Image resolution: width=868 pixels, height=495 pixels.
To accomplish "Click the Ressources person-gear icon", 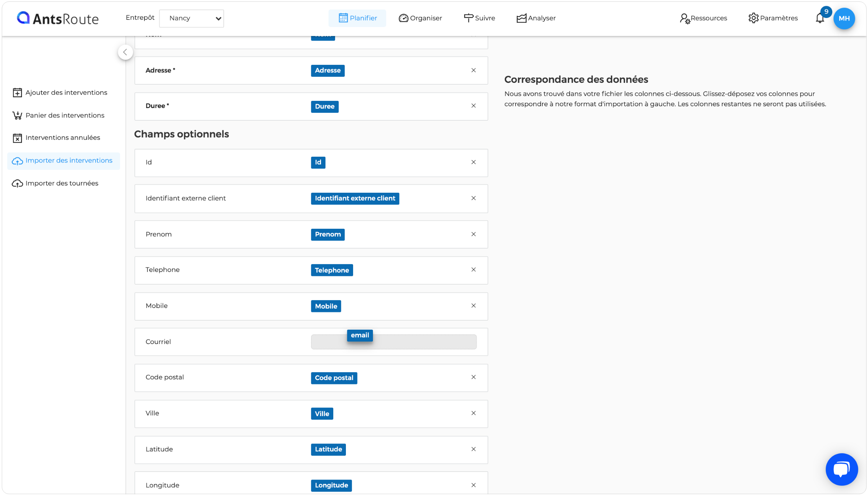I will [x=685, y=18].
